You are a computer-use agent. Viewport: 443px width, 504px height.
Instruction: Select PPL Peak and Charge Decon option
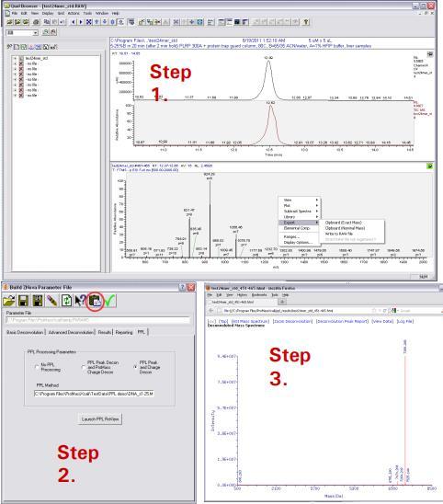135,367
